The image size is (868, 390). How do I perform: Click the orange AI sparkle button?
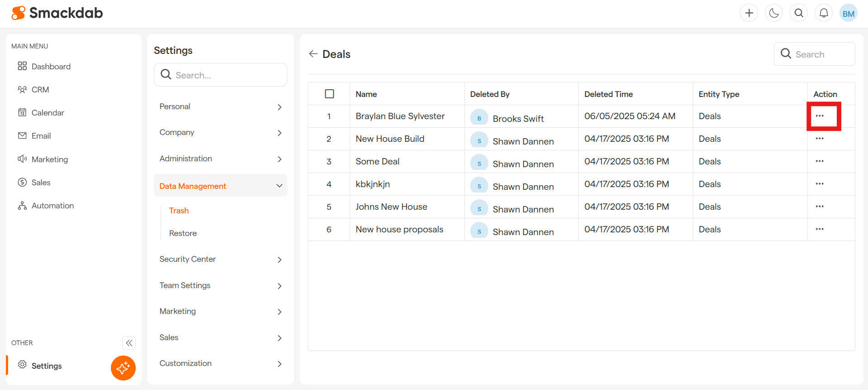pos(123,368)
